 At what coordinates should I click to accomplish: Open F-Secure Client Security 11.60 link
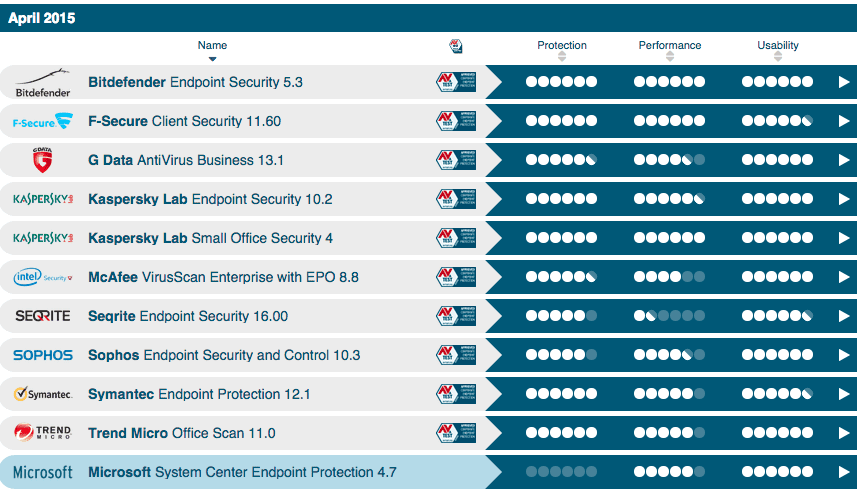click(x=184, y=121)
